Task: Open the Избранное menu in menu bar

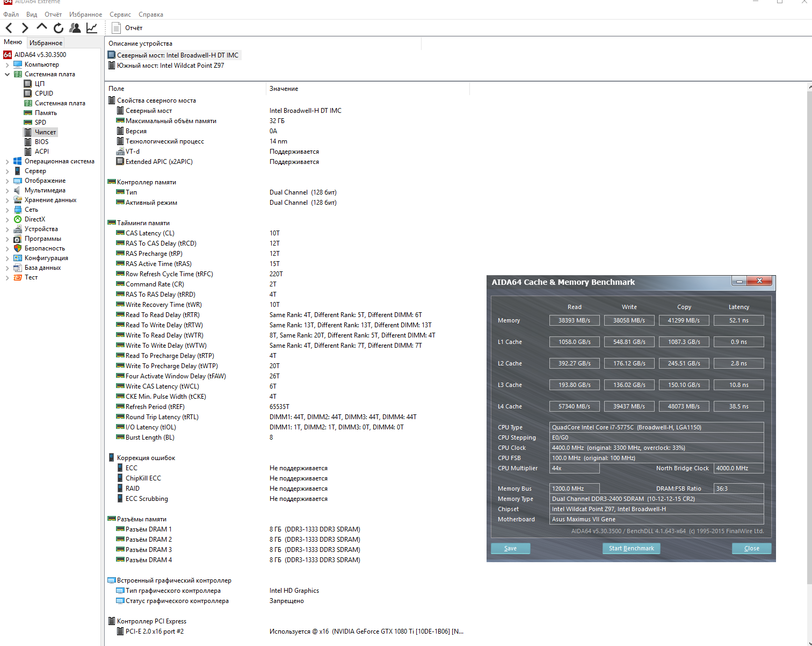Action: [x=85, y=15]
